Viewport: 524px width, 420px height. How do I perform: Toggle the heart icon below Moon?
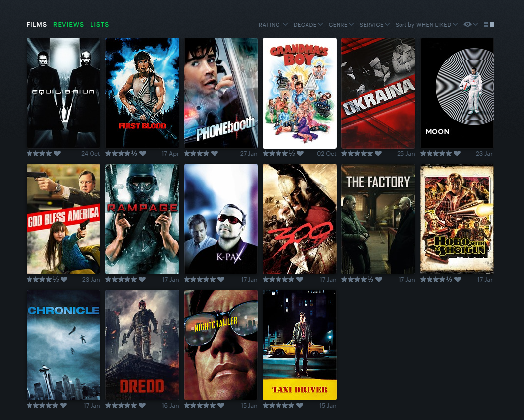pos(457,154)
